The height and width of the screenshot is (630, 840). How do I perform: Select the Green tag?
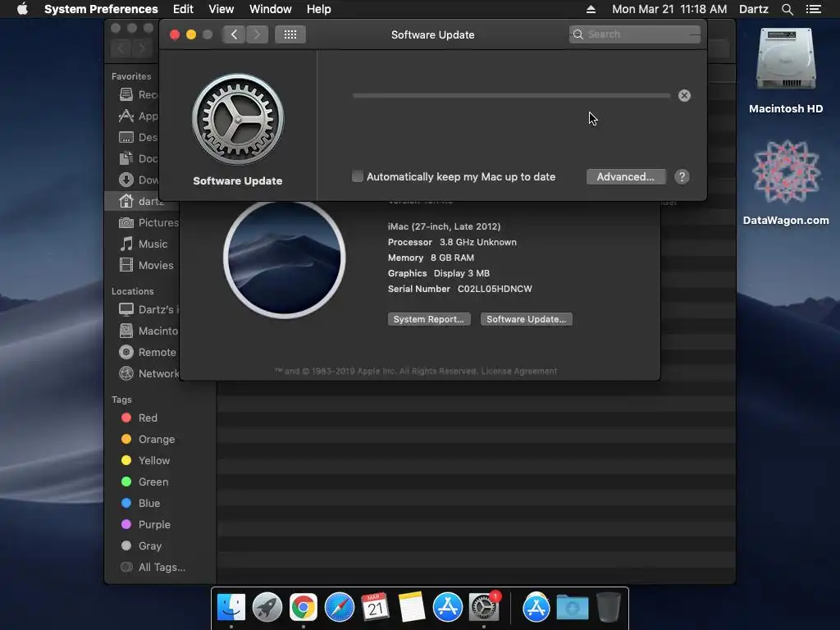tap(144, 482)
